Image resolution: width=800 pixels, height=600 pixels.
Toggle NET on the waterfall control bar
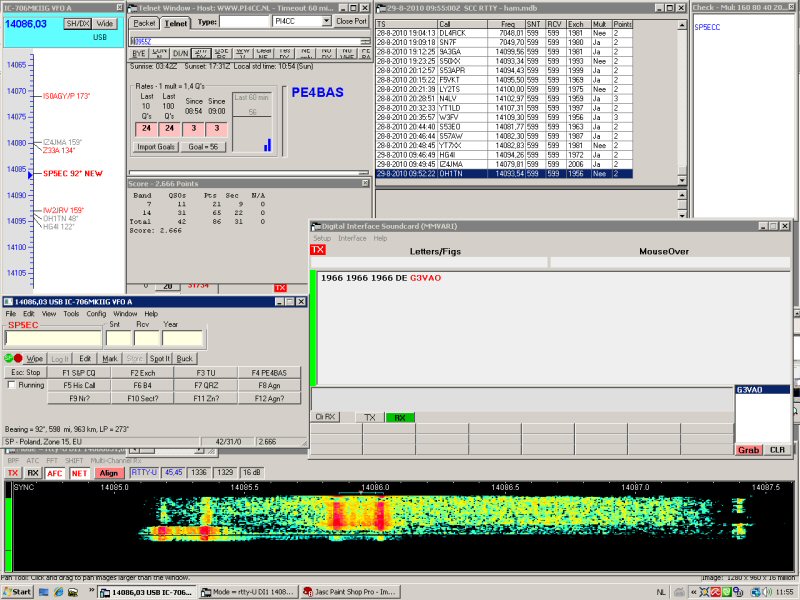[79, 473]
